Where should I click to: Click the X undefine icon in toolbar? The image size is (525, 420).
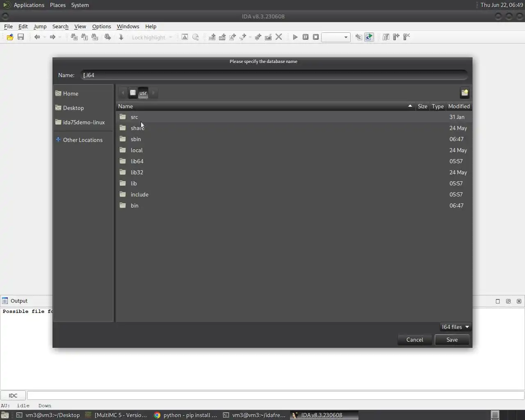pyautogui.click(x=279, y=37)
